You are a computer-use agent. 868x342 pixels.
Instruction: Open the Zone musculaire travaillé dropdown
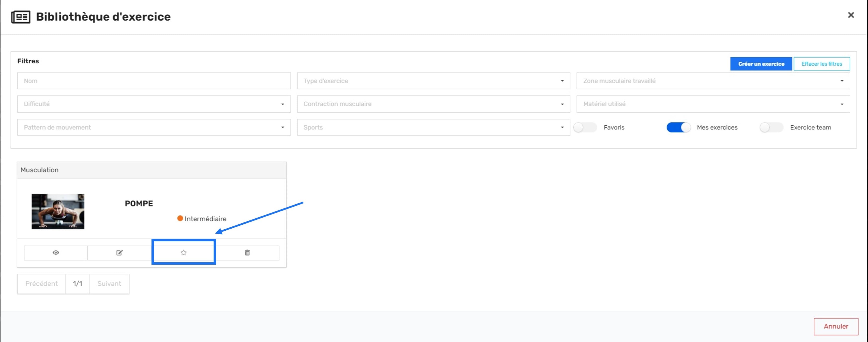tap(713, 81)
